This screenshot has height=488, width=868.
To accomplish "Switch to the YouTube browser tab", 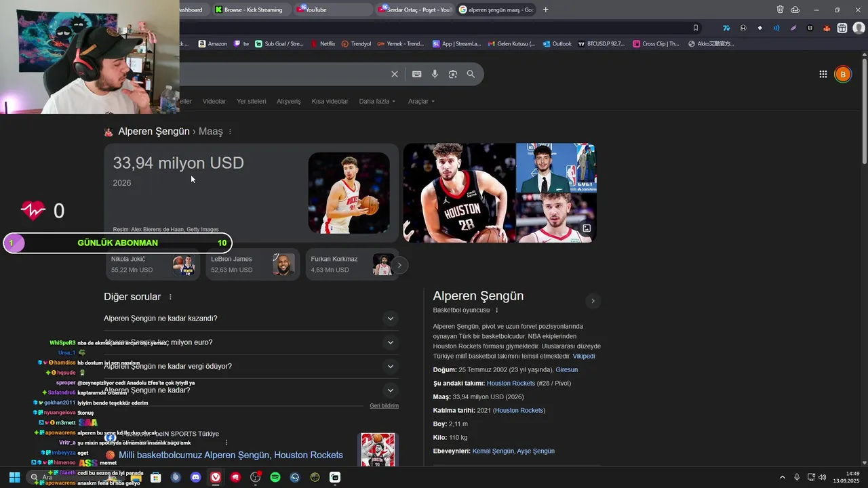I will 332,9.
